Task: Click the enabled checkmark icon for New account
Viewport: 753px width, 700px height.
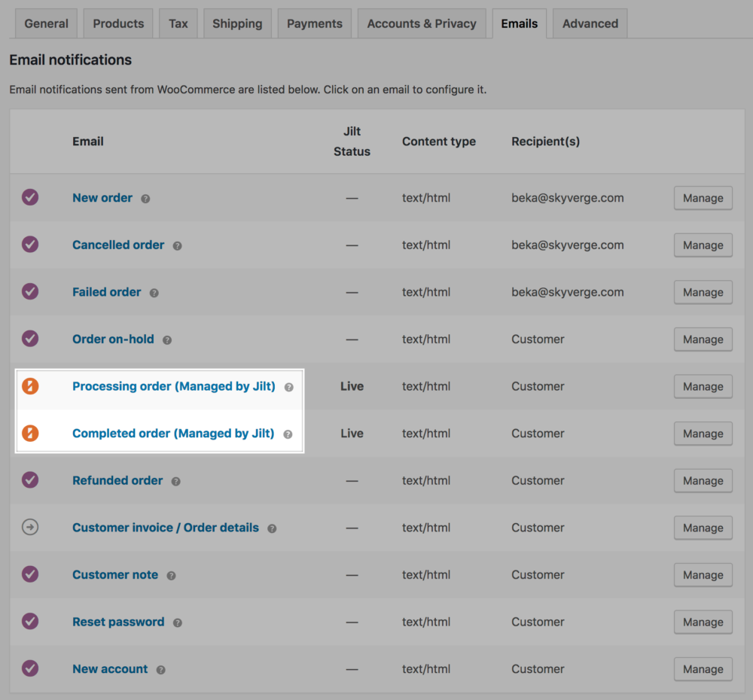Action: click(30, 668)
